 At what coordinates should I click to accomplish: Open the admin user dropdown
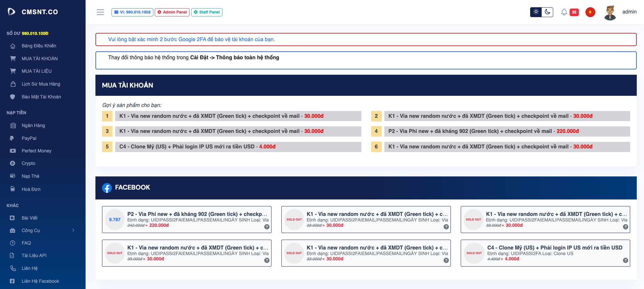click(629, 12)
